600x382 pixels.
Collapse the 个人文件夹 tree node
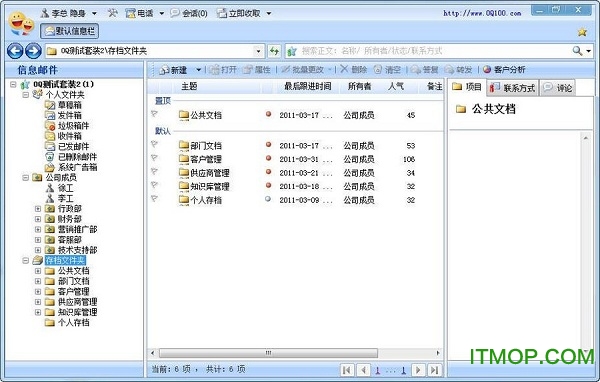[26, 95]
